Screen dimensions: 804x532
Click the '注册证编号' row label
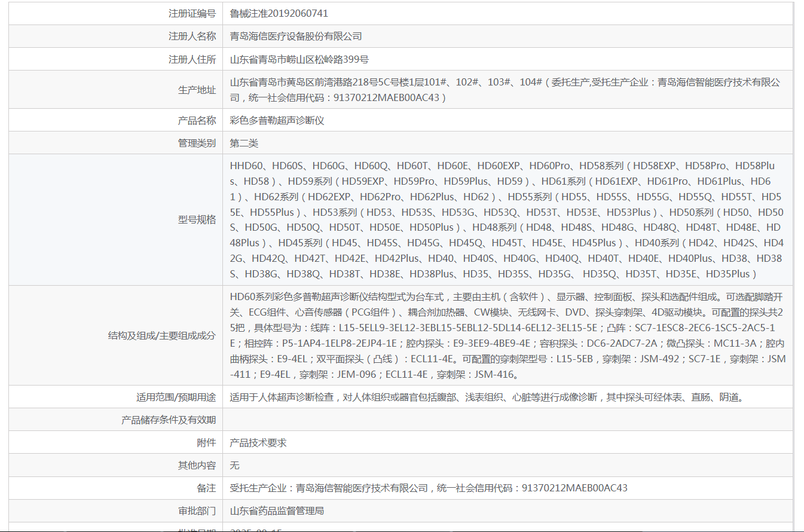click(192, 13)
